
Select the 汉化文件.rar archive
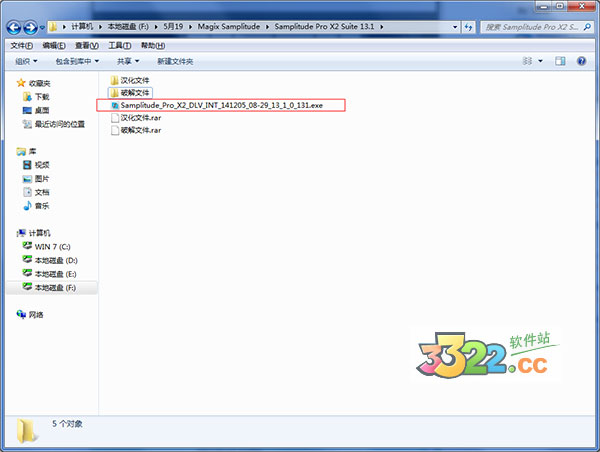(141, 117)
